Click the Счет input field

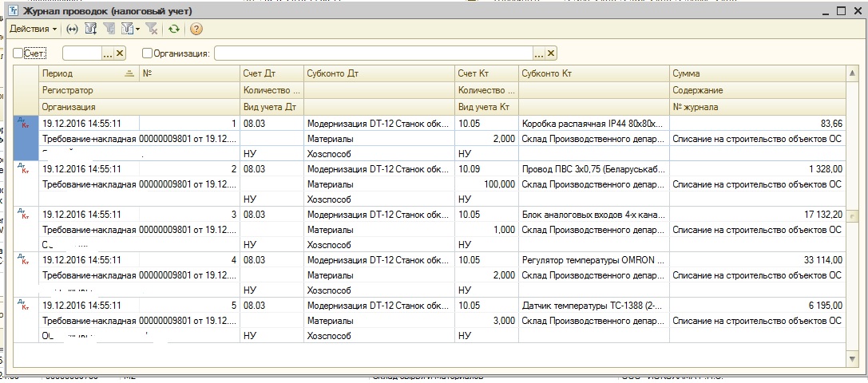click(82, 53)
